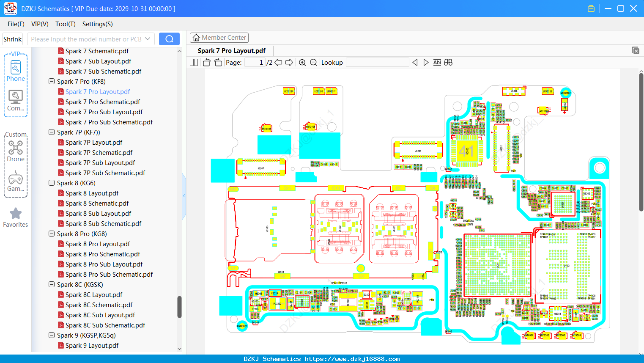Go to the next page arrow

click(x=289, y=63)
